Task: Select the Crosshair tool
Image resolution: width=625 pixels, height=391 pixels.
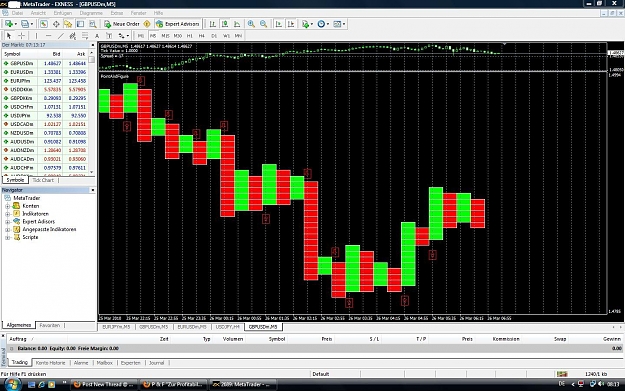Action: click(x=22, y=36)
